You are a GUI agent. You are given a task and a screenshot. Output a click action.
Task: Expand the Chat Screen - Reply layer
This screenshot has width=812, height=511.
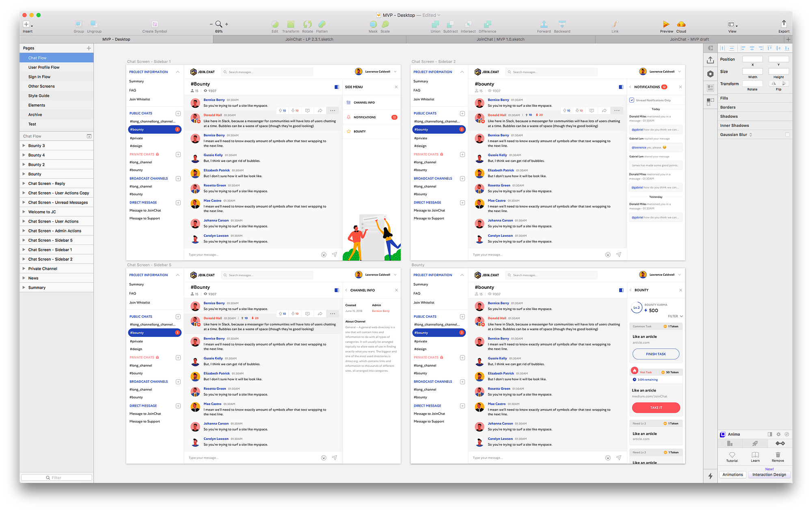tap(24, 184)
